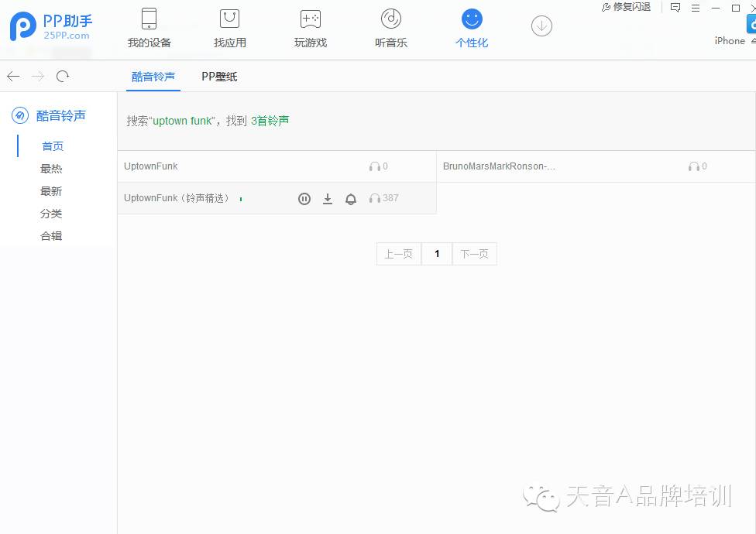This screenshot has height=534, width=756.
Task: Click the 下一页 next page button
Action: 474,254
